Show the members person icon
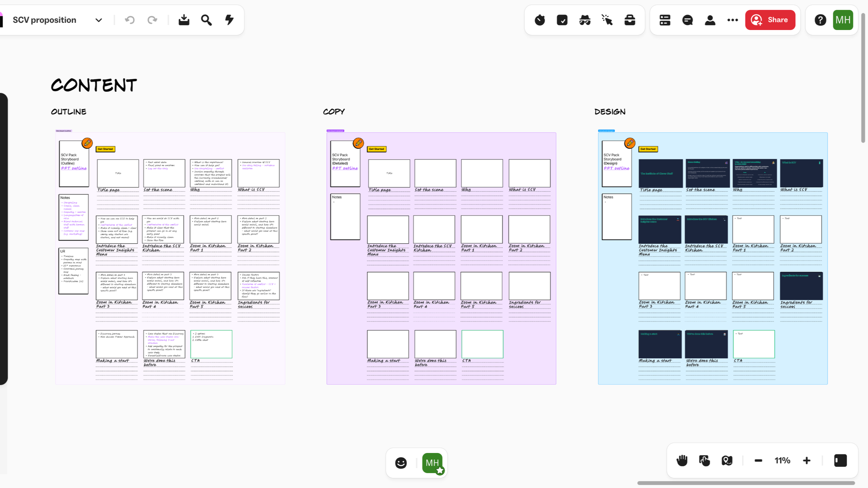Screen dimensions: 868x488 pos(710,20)
